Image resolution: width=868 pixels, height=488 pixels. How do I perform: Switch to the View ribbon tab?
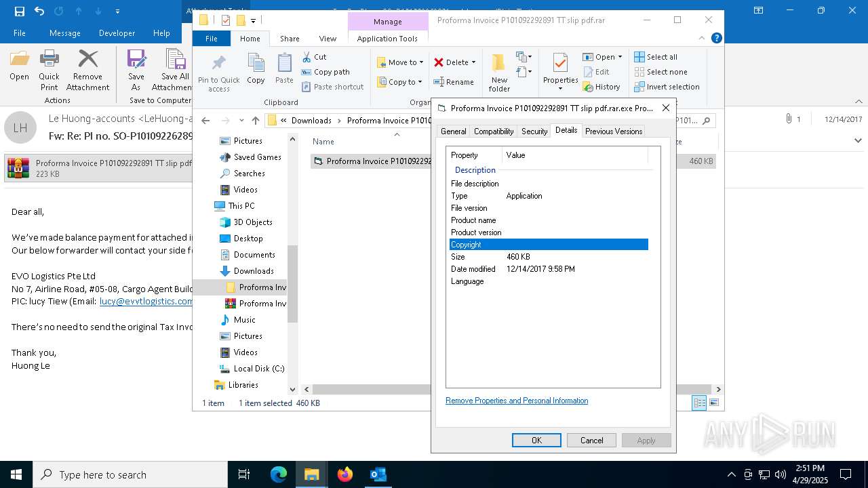[328, 39]
